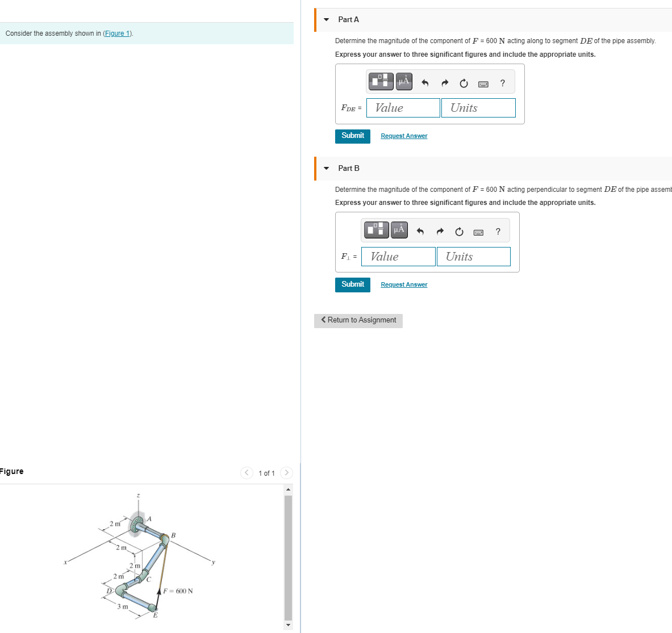The height and width of the screenshot is (633, 672).
Task: Click the 'F = 600 N' figure label
Action: click(x=178, y=591)
